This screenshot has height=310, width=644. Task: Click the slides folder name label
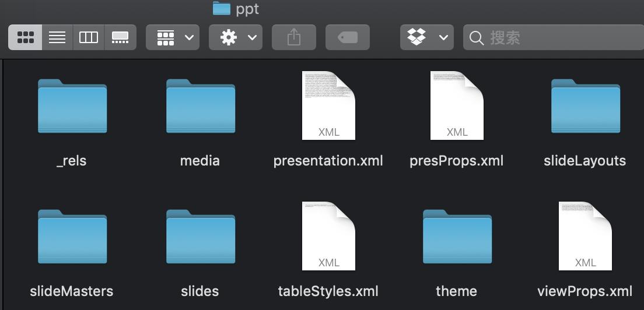coord(200,291)
